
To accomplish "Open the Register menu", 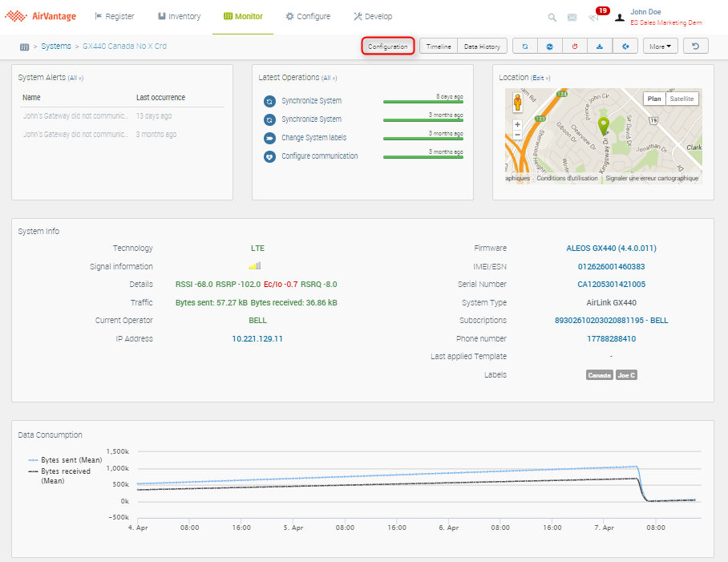I will [x=114, y=16].
